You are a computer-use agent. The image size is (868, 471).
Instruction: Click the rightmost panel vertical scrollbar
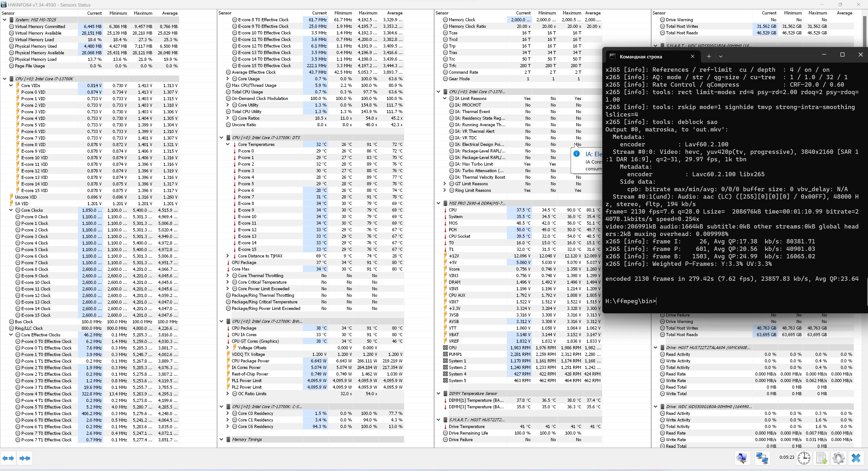[x=865, y=30]
